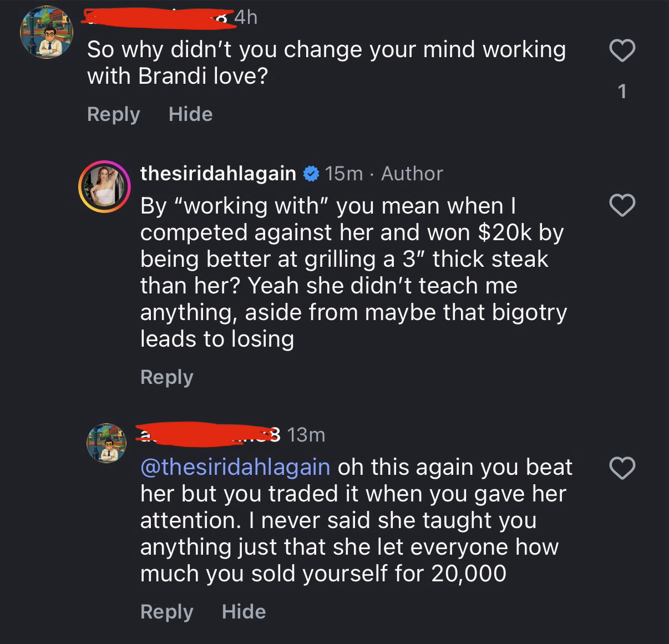Viewport: 669px width, 644px height.
Task: Tap the avatar beside the 13m reply
Action: click(107, 443)
